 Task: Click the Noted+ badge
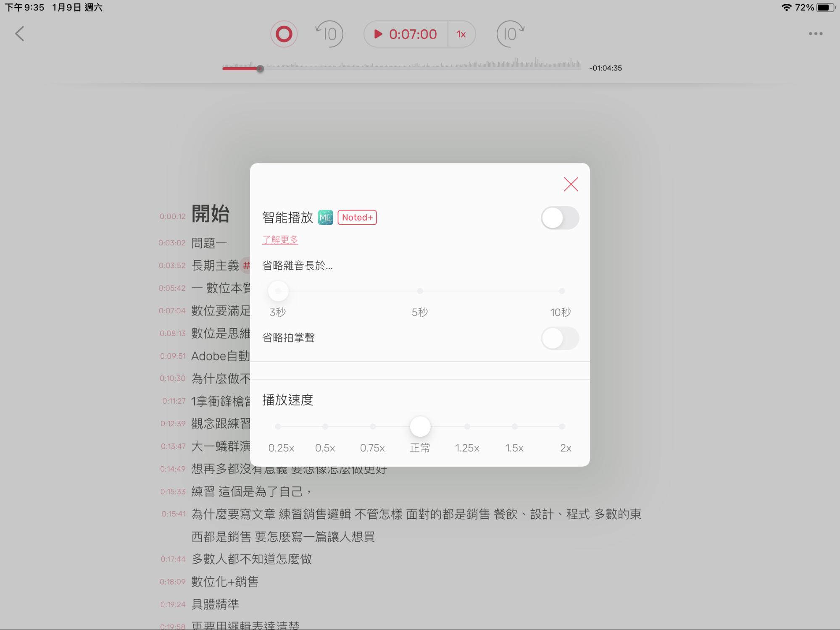coord(357,218)
